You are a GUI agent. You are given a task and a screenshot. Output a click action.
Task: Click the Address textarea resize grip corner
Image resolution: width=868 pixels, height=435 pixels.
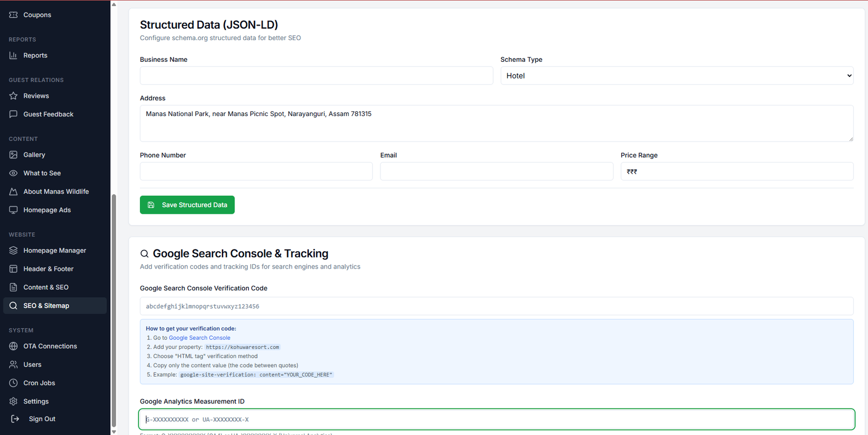851,139
